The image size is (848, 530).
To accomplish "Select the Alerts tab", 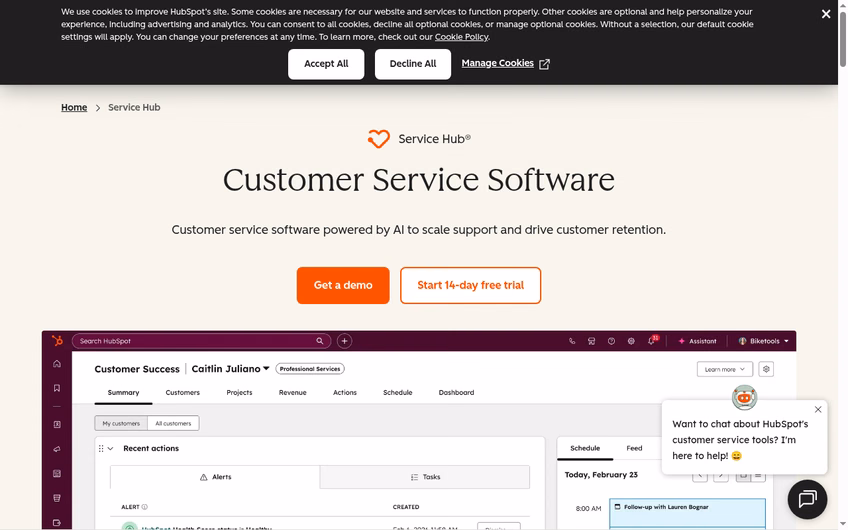I will 215,477.
